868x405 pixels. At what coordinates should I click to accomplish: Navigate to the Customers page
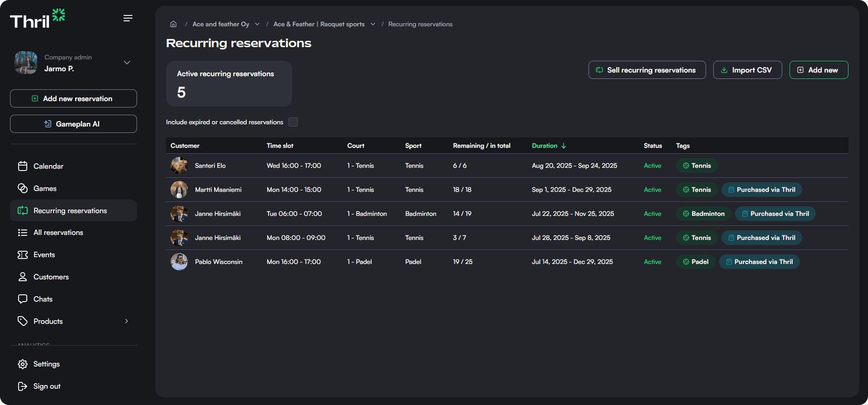tap(51, 277)
